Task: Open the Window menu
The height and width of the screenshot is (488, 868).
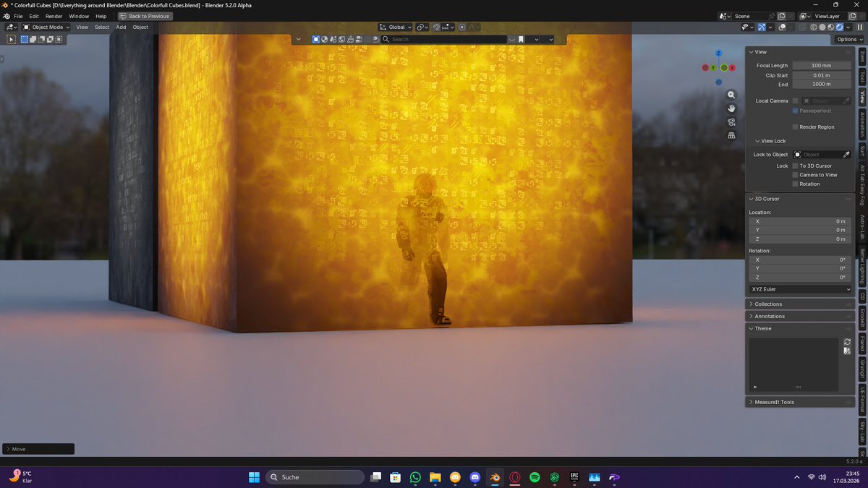Action: tap(79, 16)
